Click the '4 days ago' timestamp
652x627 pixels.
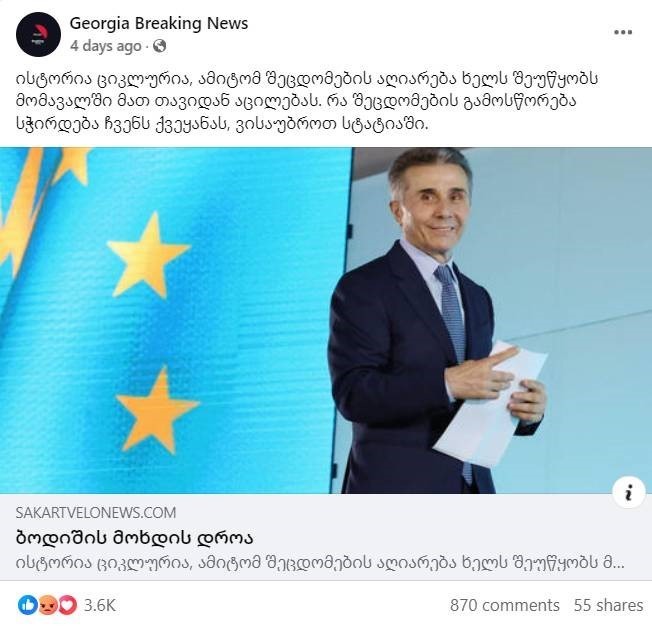point(106,46)
